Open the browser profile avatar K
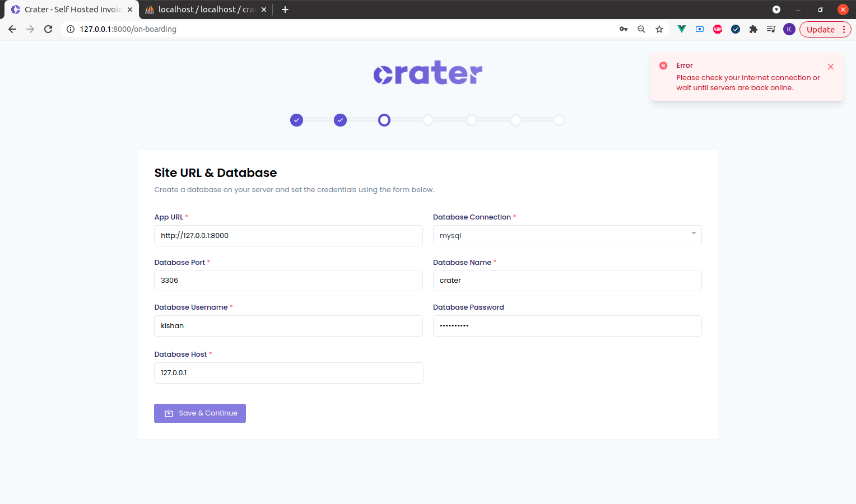856x504 pixels. (789, 29)
